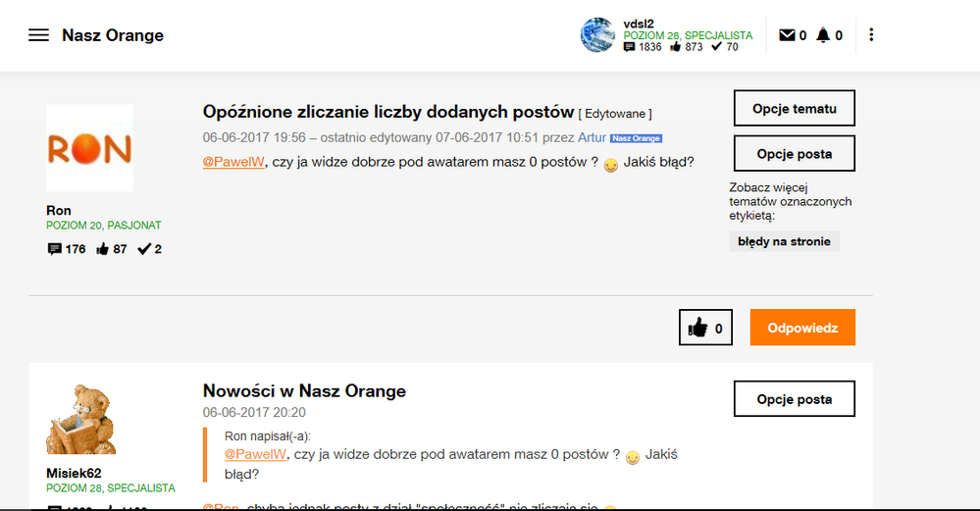Click Ron's thumbs-up kudos count icon
Image resolution: width=980 pixels, height=511 pixels.
click(x=102, y=249)
